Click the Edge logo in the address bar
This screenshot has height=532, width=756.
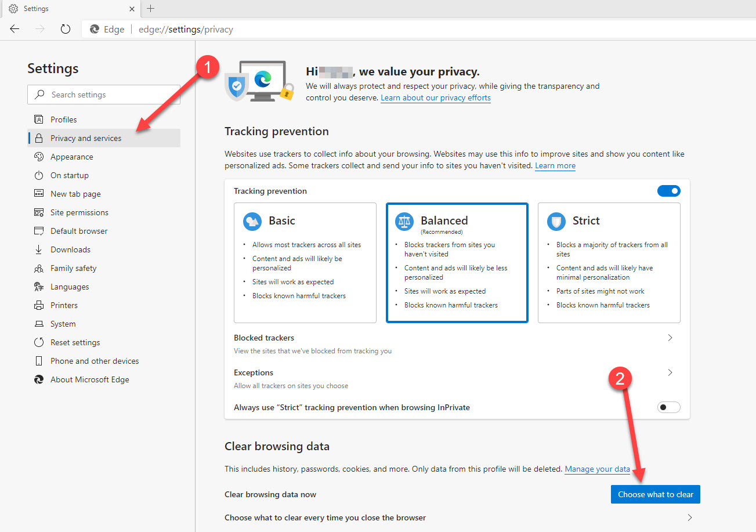[95, 29]
